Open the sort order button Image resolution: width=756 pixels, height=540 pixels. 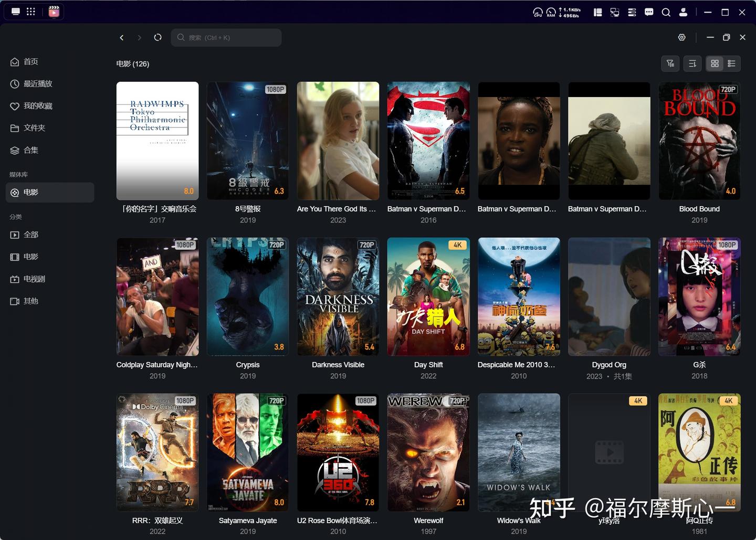pyautogui.click(x=692, y=63)
